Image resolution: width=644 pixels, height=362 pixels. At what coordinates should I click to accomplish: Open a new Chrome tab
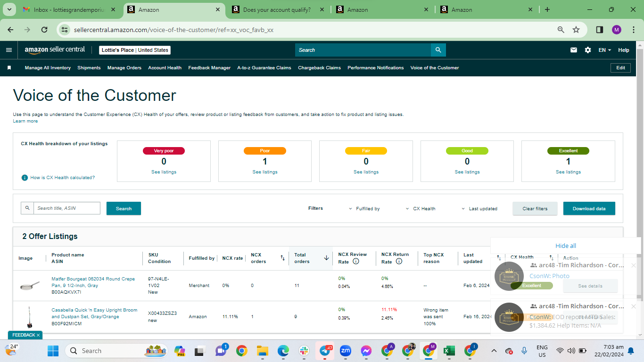[x=547, y=9]
